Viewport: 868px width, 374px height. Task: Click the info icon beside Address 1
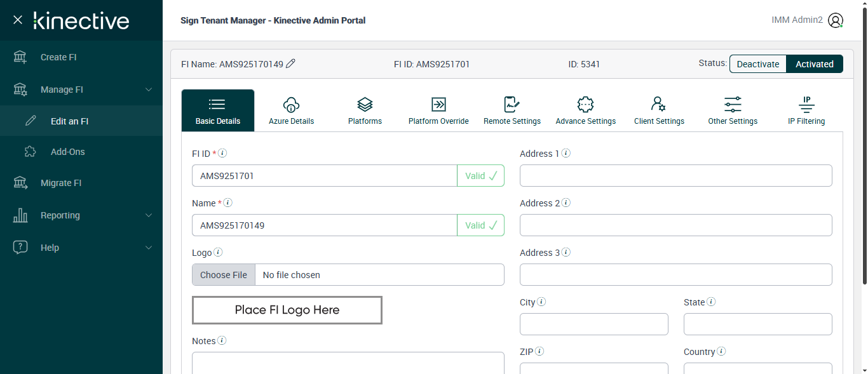(566, 153)
